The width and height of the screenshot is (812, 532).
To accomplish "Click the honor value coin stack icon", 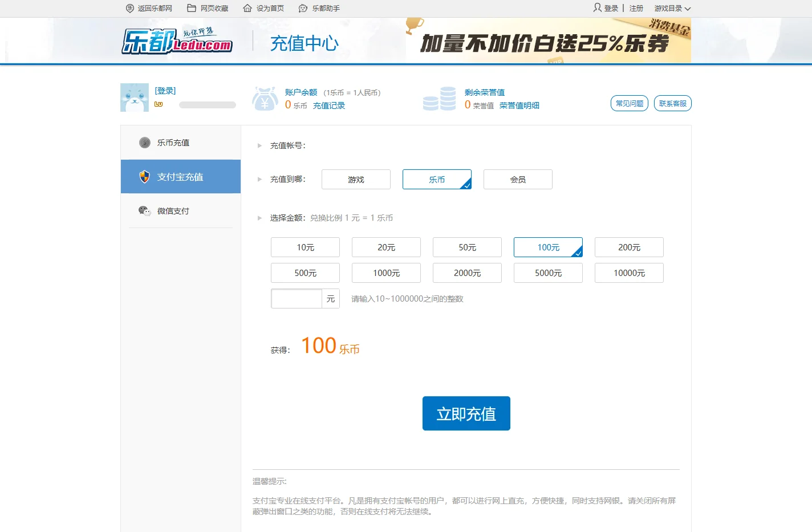I will 440,99.
